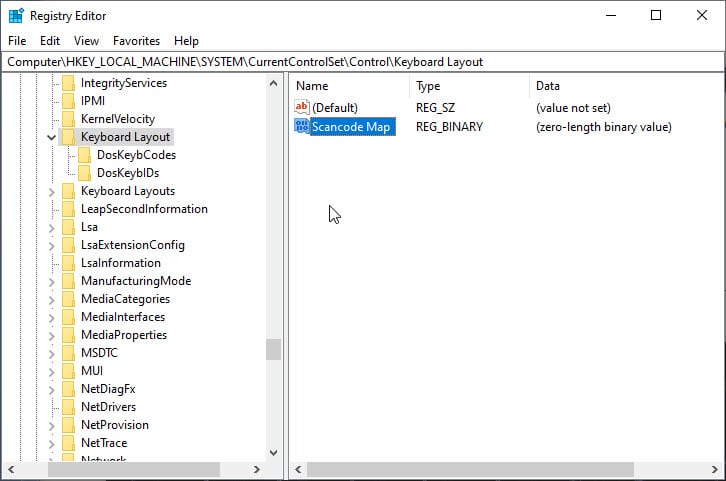Click the "(value not set)" data cell
Screen dimensions: 726x481
[573, 108]
